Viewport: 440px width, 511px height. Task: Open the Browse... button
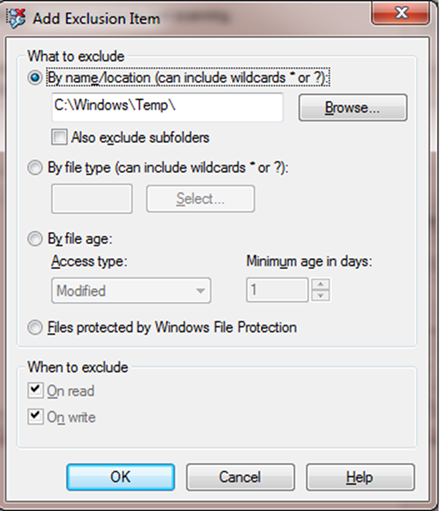(x=353, y=108)
